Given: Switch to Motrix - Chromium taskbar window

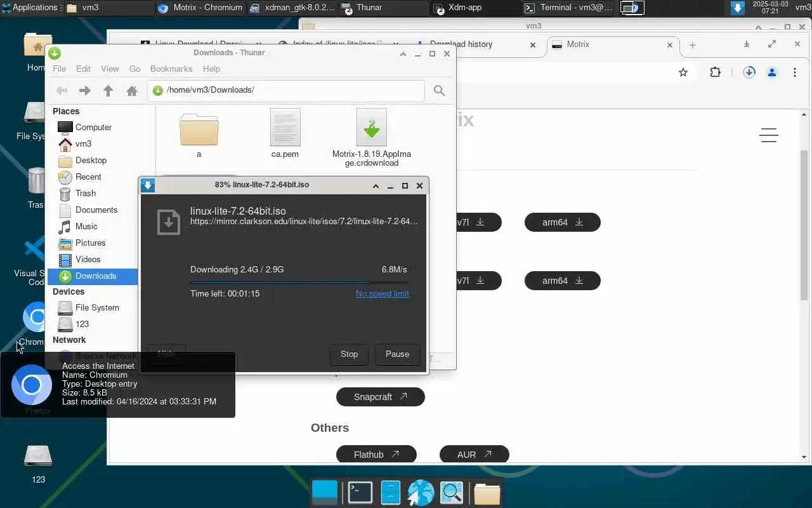Looking at the screenshot, I should (x=200, y=8).
